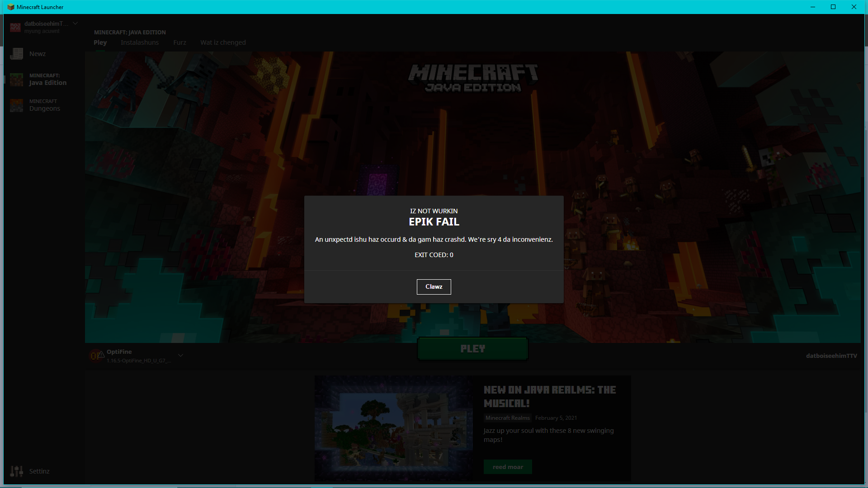Click the Minecraft Java Edition logo
Image resolution: width=868 pixels, height=488 pixels.
pos(473,78)
